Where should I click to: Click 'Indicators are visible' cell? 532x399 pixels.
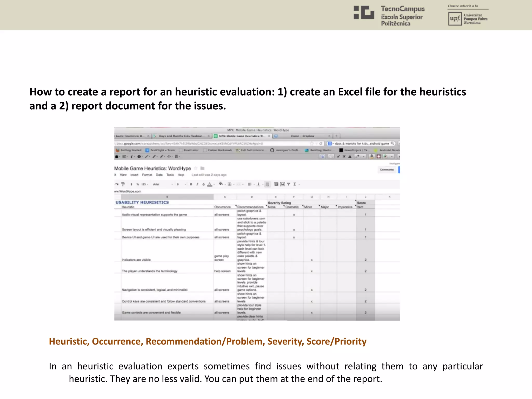click(x=136, y=260)
